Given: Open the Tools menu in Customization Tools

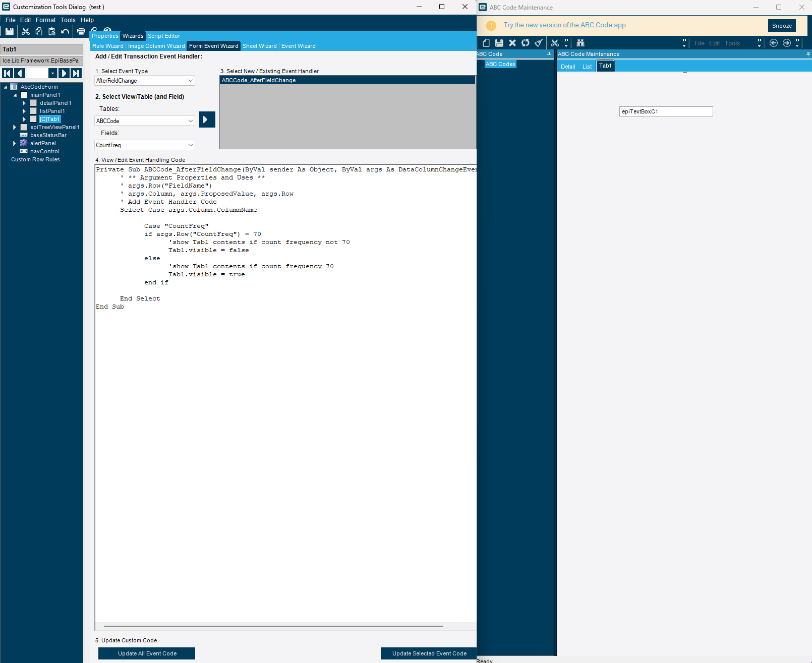Looking at the screenshot, I should tap(68, 20).
